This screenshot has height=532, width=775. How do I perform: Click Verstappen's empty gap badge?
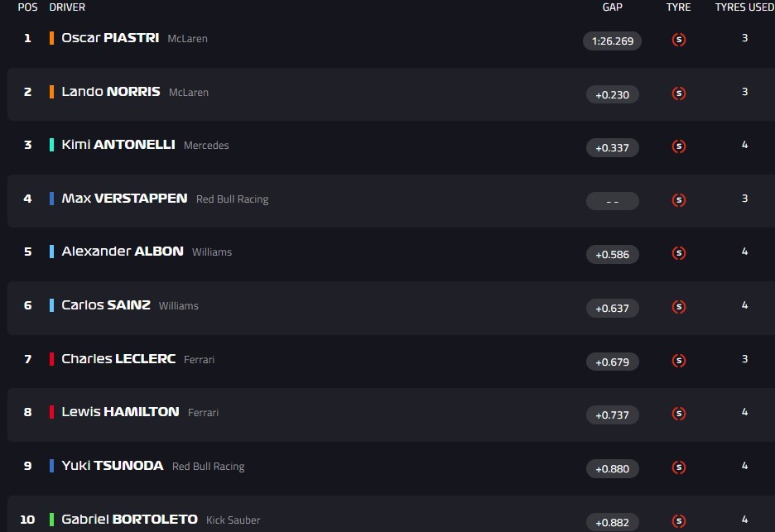pos(612,201)
